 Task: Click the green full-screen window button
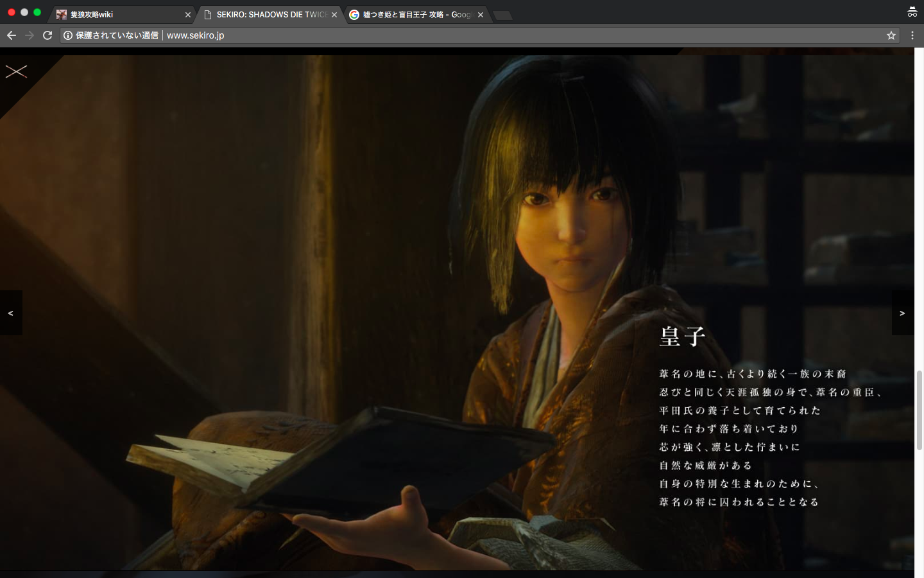pyautogui.click(x=37, y=12)
